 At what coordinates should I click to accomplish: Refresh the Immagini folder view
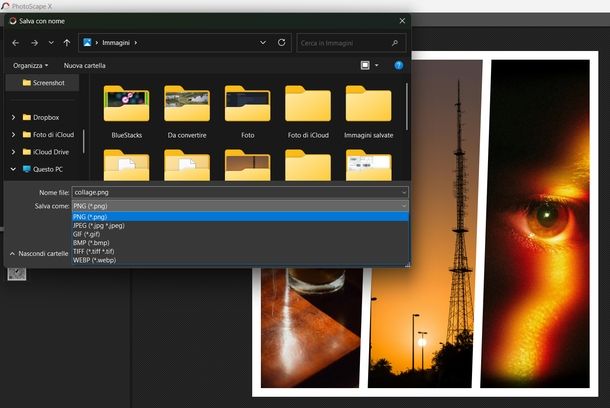(x=282, y=42)
